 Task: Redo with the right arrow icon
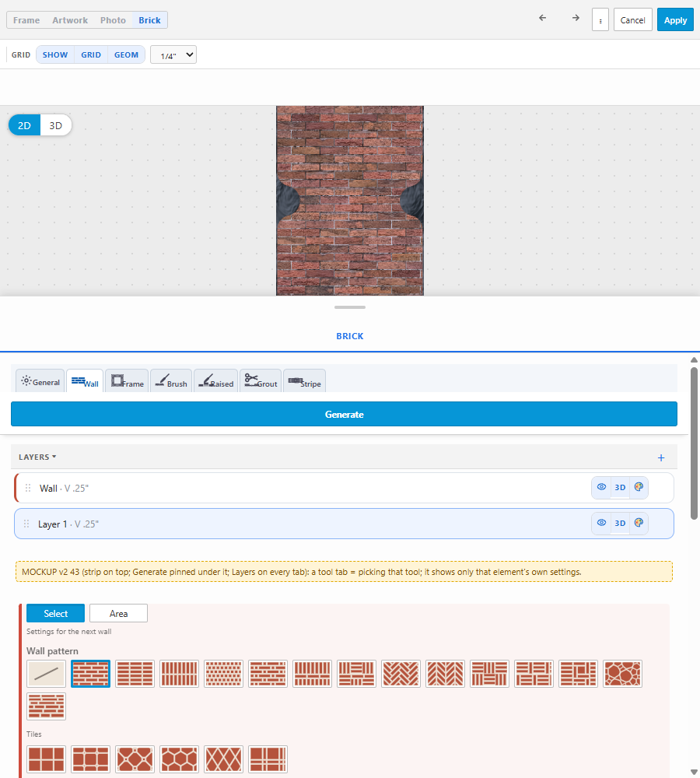coord(576,18)
